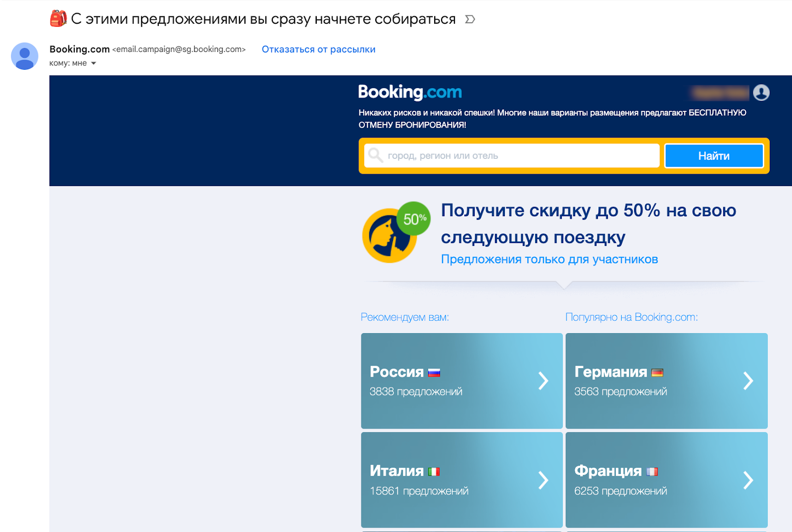Click the Italian flag icon
Screen dimensions: 792x532
point(434,472)
